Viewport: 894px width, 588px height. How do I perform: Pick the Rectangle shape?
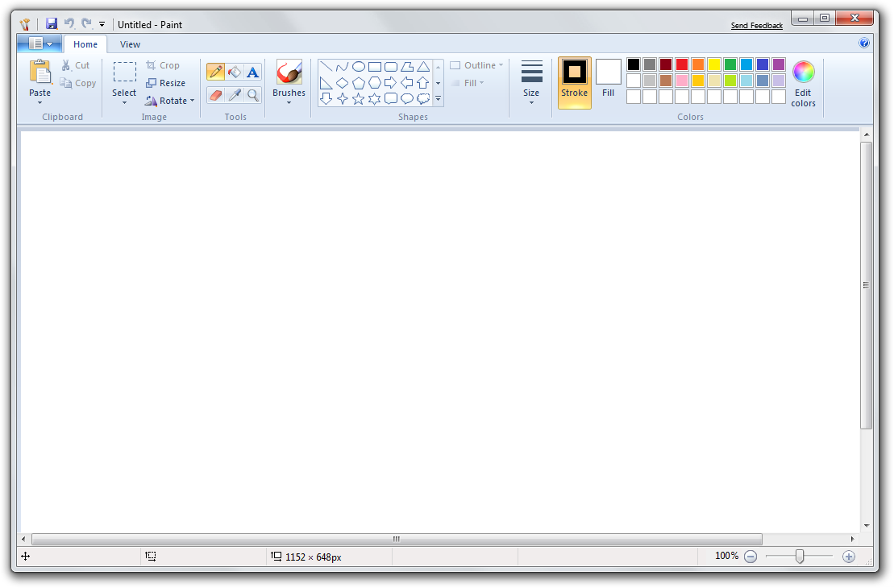[x=375, y=67]
